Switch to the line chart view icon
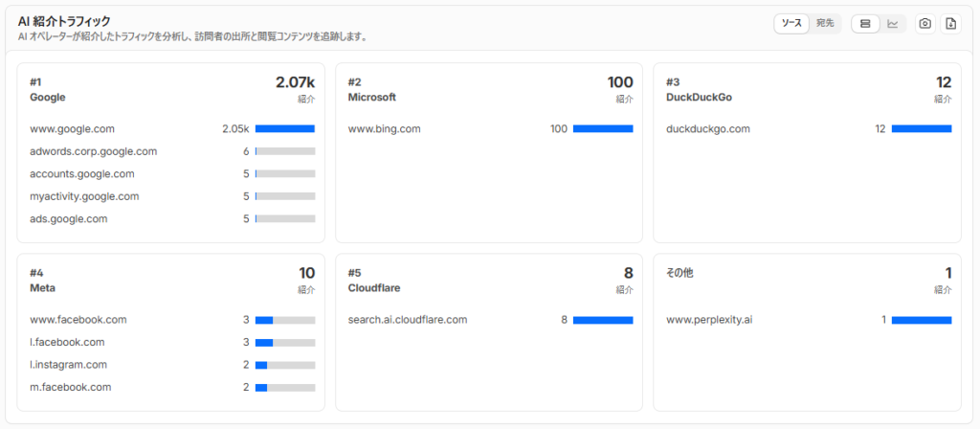This screenshot has width=980, height=429. [x=893, y=24]
